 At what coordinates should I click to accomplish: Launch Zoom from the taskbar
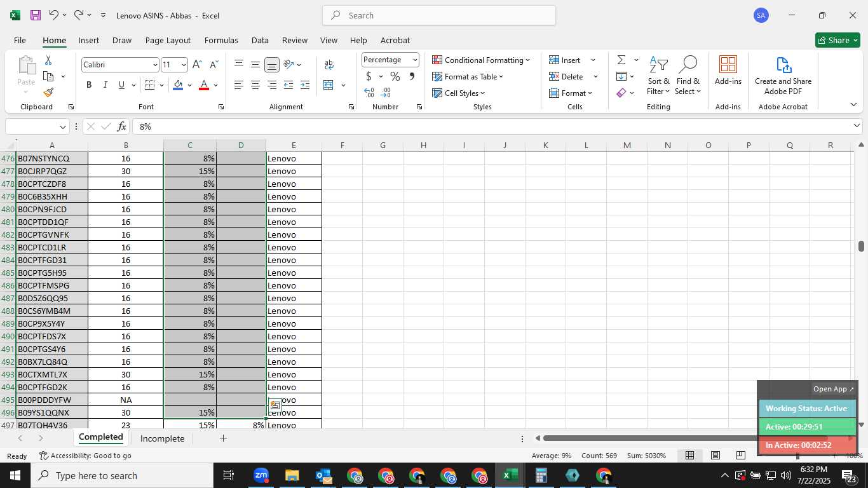[x=261, y=475]
